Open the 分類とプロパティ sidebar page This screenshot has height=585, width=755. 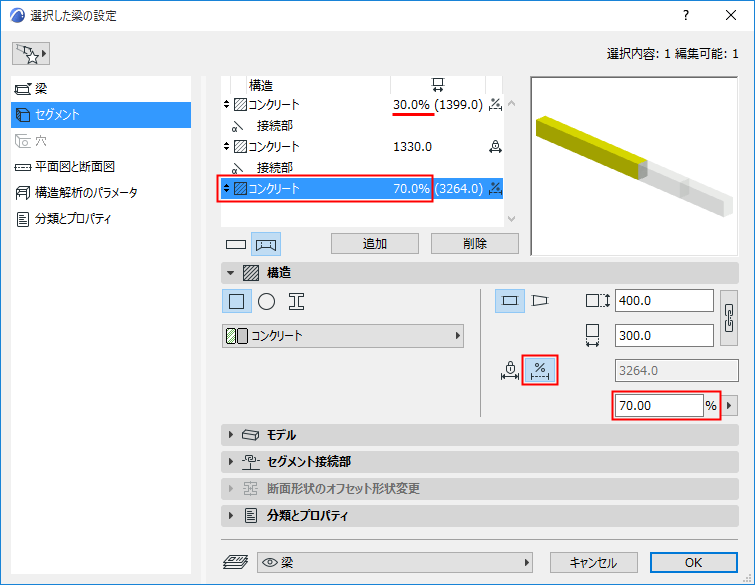point(101,219)
